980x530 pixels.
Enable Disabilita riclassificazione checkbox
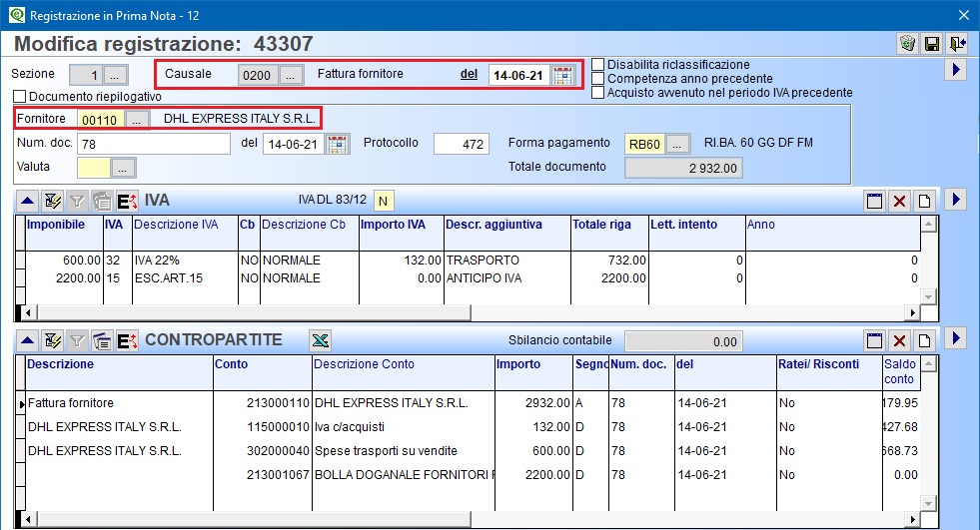coord(598,65)
